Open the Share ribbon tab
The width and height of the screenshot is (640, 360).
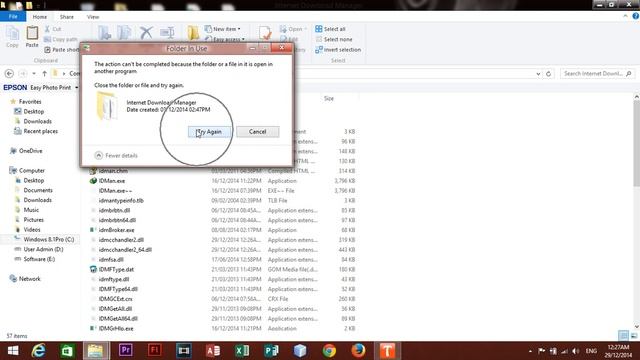click(67, 17)
